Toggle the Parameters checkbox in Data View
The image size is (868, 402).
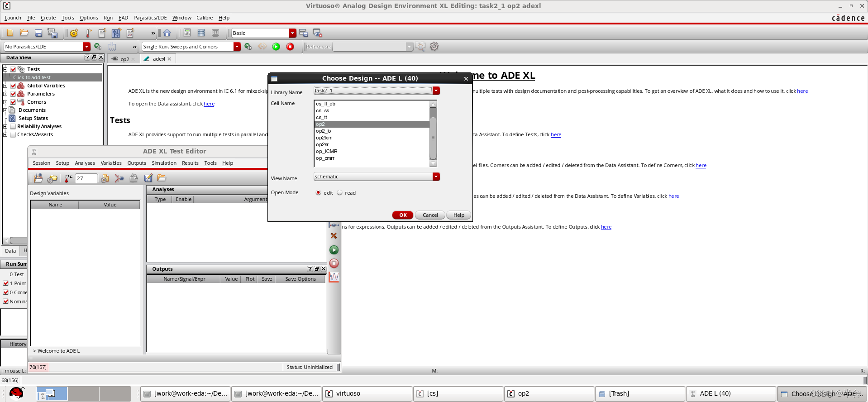pos(13,94)
